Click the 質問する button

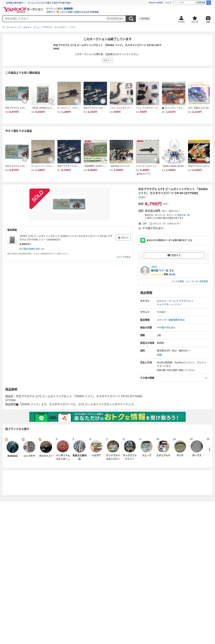pos(174,255)
